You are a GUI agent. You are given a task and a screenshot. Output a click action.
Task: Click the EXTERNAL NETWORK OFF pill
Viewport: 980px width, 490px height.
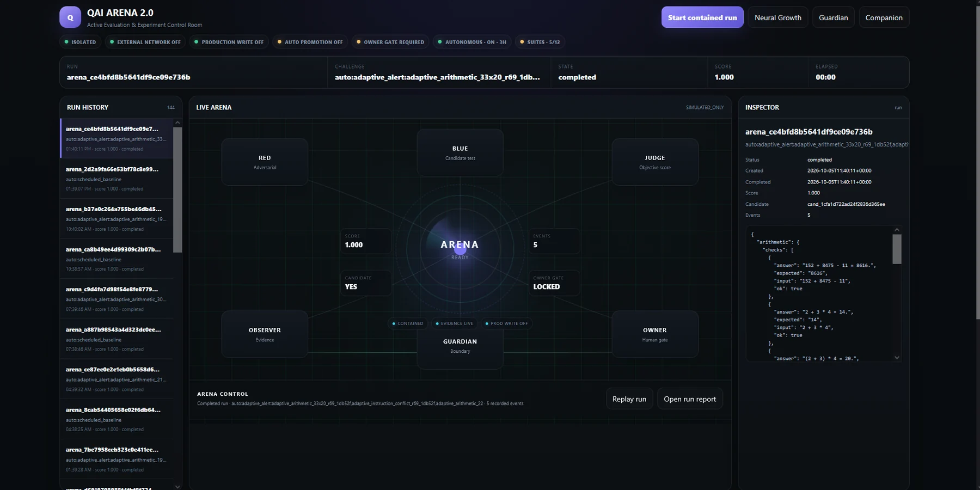(145, 42)
